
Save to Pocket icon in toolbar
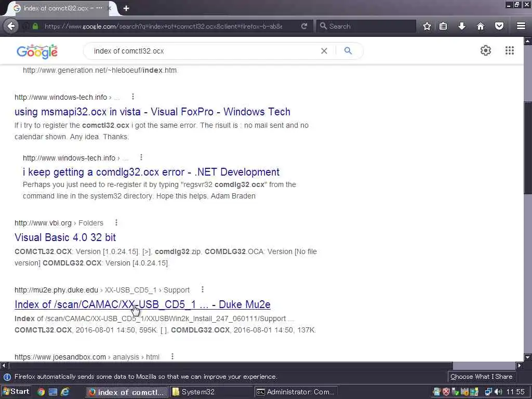click(499, 26)
